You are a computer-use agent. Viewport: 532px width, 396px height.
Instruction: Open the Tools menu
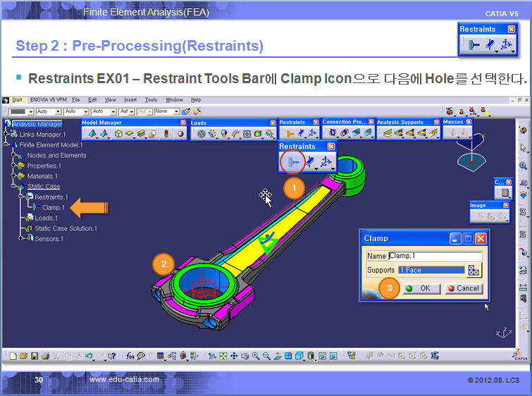(x=151, y=100)
